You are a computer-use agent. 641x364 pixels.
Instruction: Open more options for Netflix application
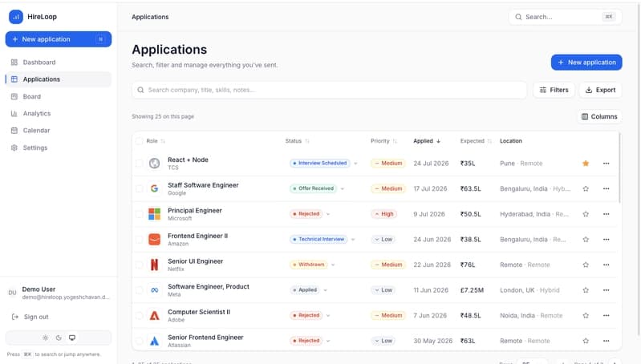pyautogui.click(x=607, y=265)
